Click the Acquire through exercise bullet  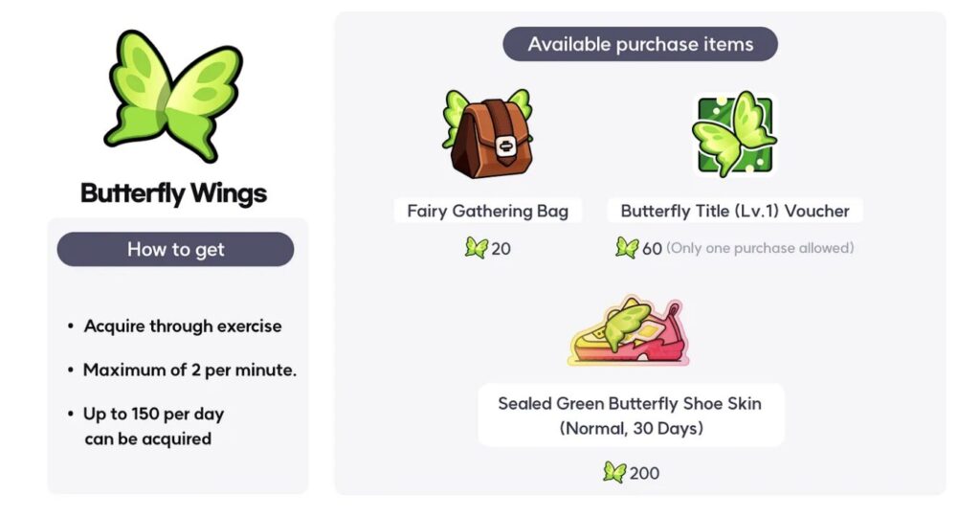pos(175,326)
